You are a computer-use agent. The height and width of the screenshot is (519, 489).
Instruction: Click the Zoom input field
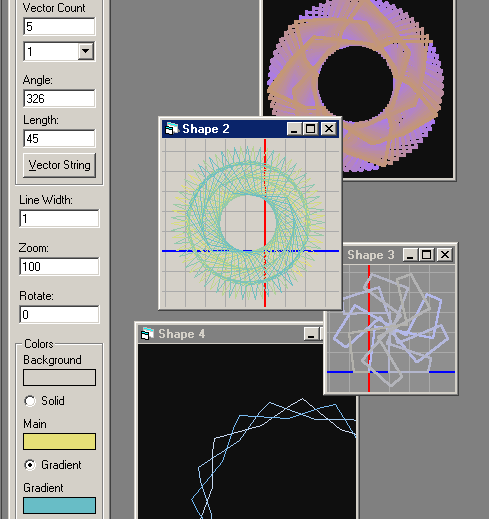(59, 266)
